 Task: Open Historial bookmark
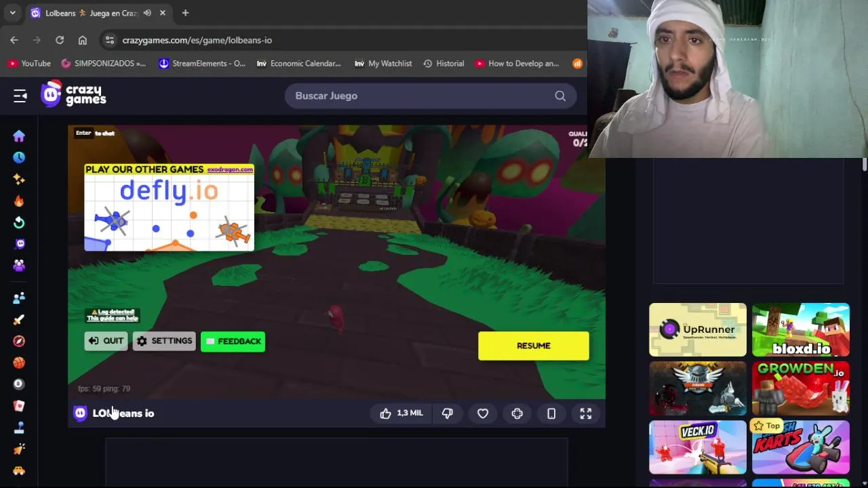click(x=443, y=64)
